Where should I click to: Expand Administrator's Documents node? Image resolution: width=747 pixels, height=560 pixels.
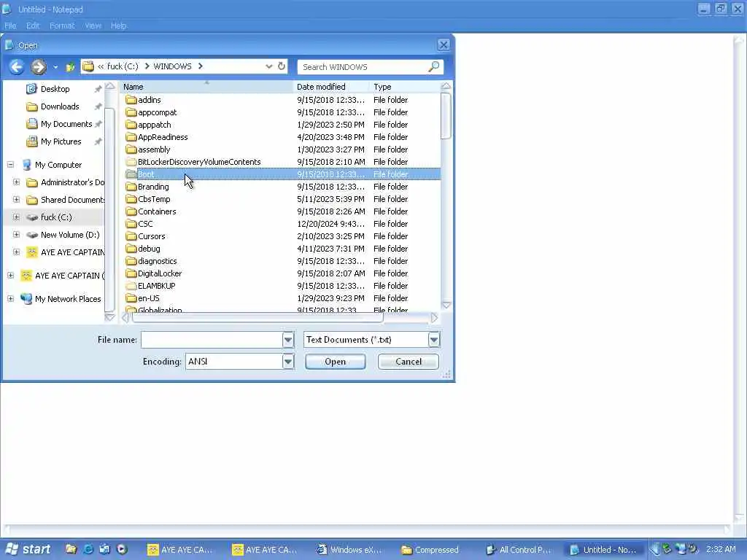coord(16,182)
